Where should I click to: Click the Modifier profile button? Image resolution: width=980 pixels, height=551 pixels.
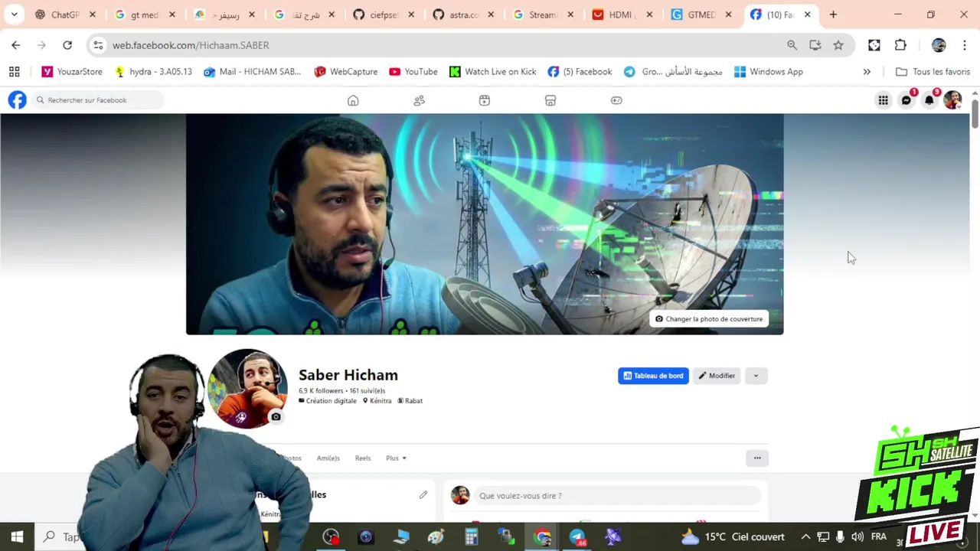(717, 376)
